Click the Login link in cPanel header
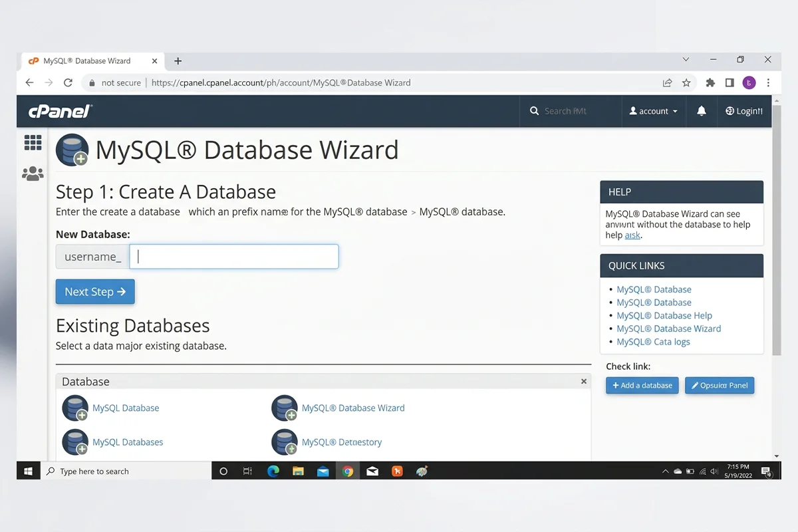Screen dimensions: 798x532 click(x=744, y=111)
